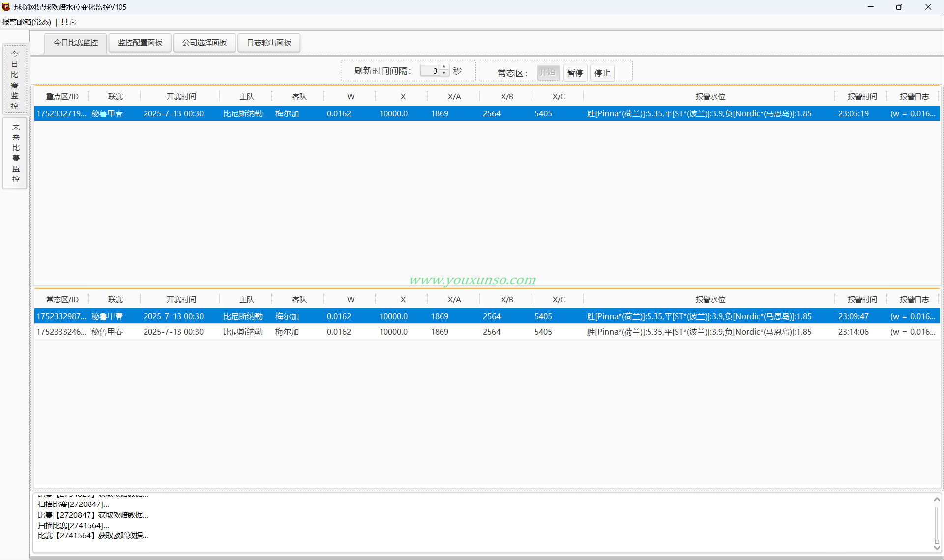Click log line 扫描比赛[2720847]...
Image resolution: width=944 pixels, height=560 pixels.
(x=73, y=504)
